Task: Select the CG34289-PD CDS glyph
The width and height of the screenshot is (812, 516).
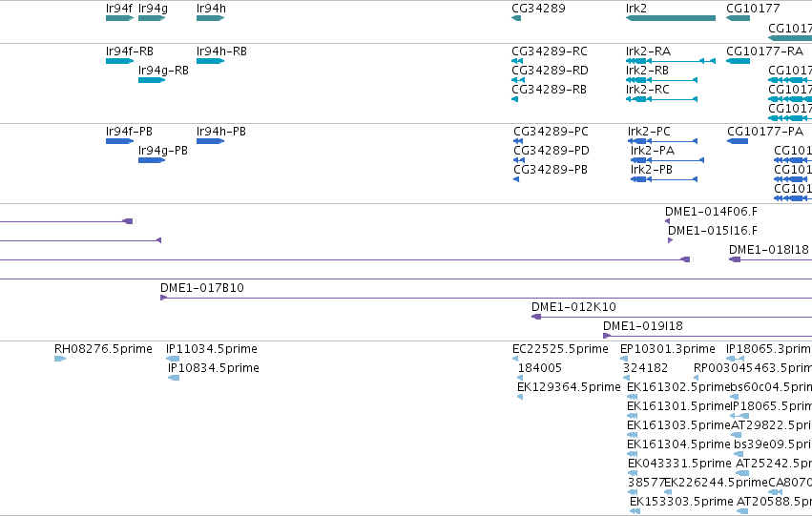Action: pyautogui.click(x=519, y=160)
